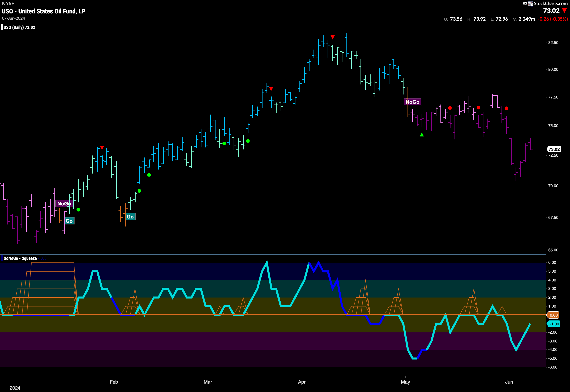570x392 pixels.
Task: Click the Feb label on time axis
Action: (114, 382)
